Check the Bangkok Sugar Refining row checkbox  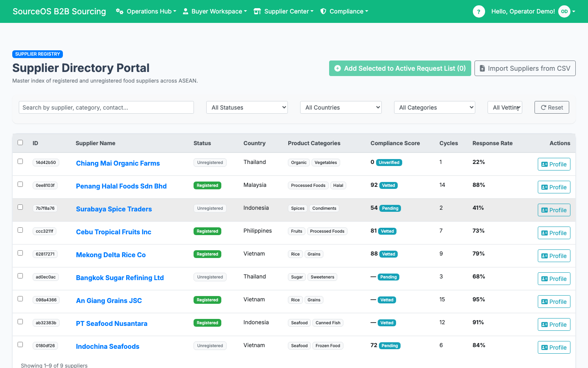[x=20, y=276]
